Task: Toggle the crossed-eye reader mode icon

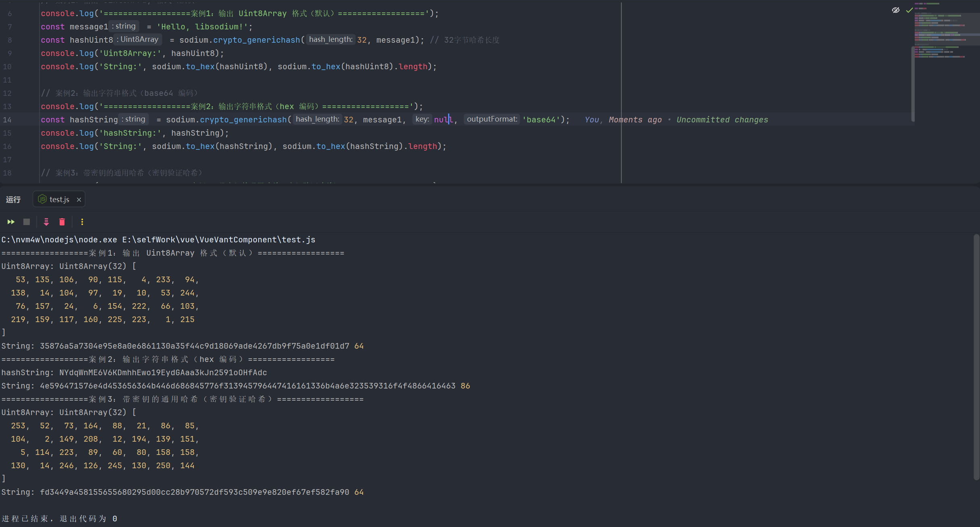Action: (x=895, y=10)
